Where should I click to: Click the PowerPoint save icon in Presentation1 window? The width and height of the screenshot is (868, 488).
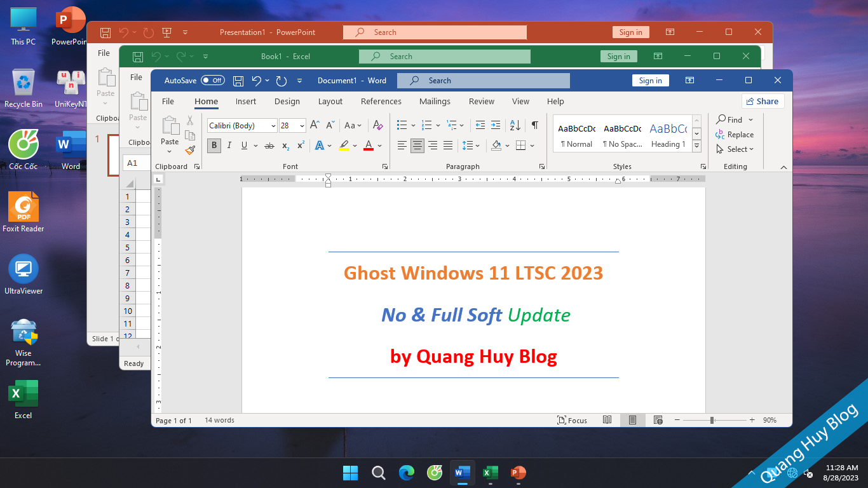105,32
